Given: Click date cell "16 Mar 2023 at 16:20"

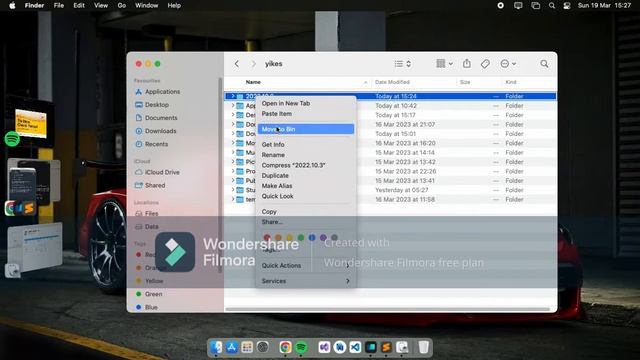Looking at the screenshot, I should coord(405,143).
